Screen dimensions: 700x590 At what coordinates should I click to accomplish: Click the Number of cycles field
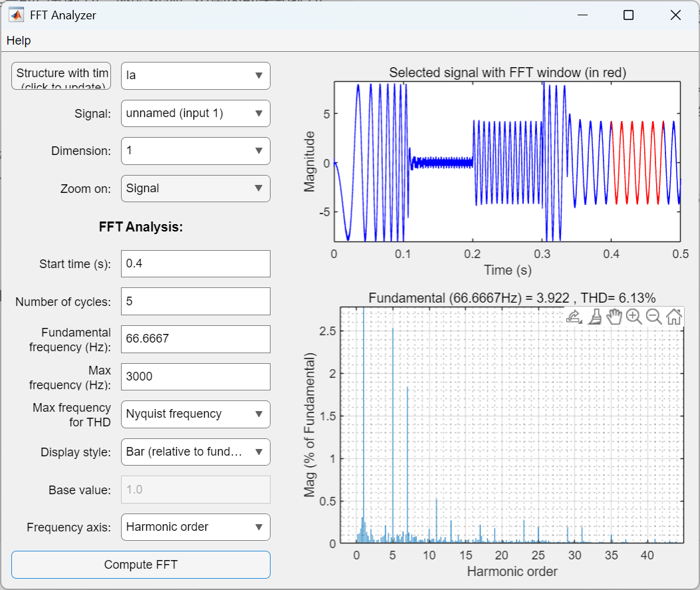click(x=195, y=301)
